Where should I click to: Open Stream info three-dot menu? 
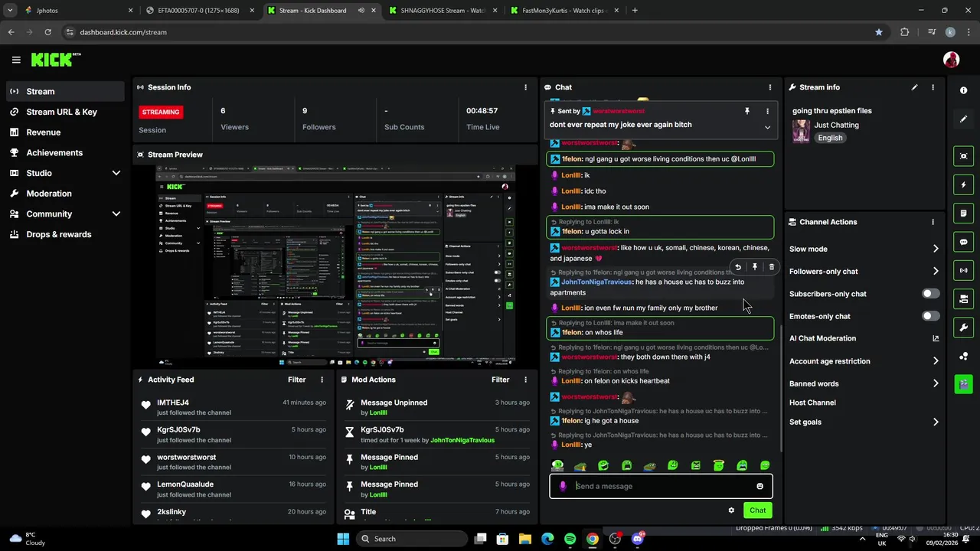click(x=933, y=87)
